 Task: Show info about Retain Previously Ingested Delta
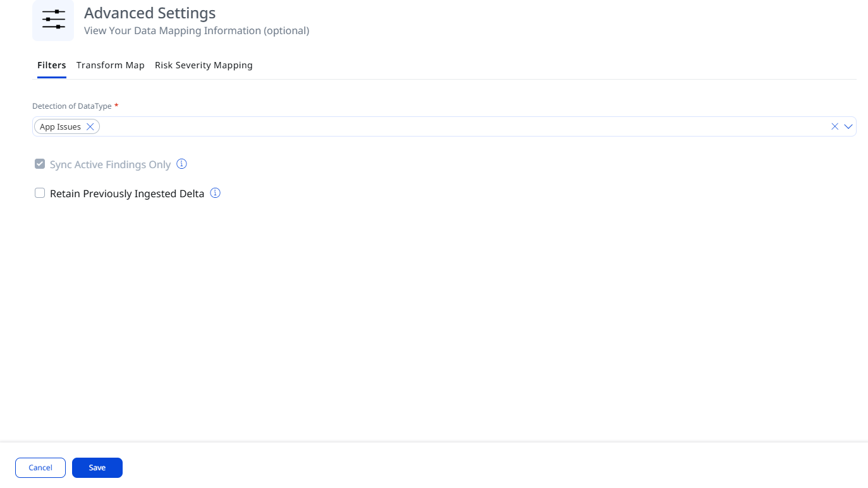pos(215,193)
